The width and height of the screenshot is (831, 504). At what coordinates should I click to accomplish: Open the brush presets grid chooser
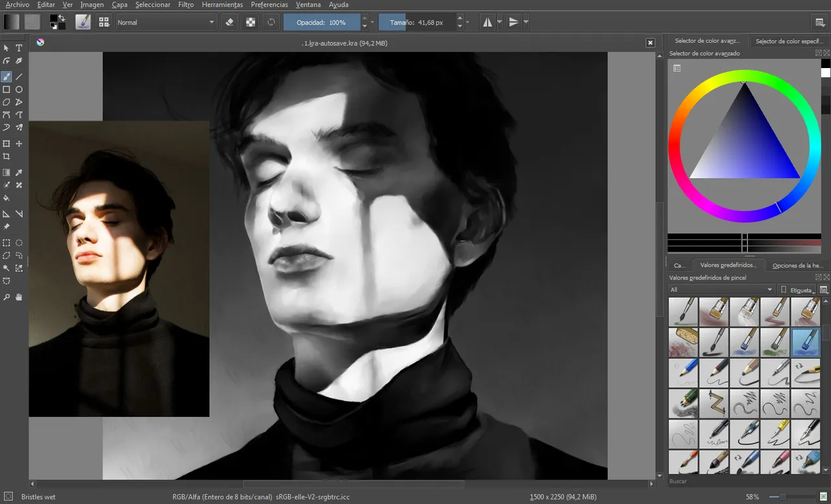tap(104, 22)
